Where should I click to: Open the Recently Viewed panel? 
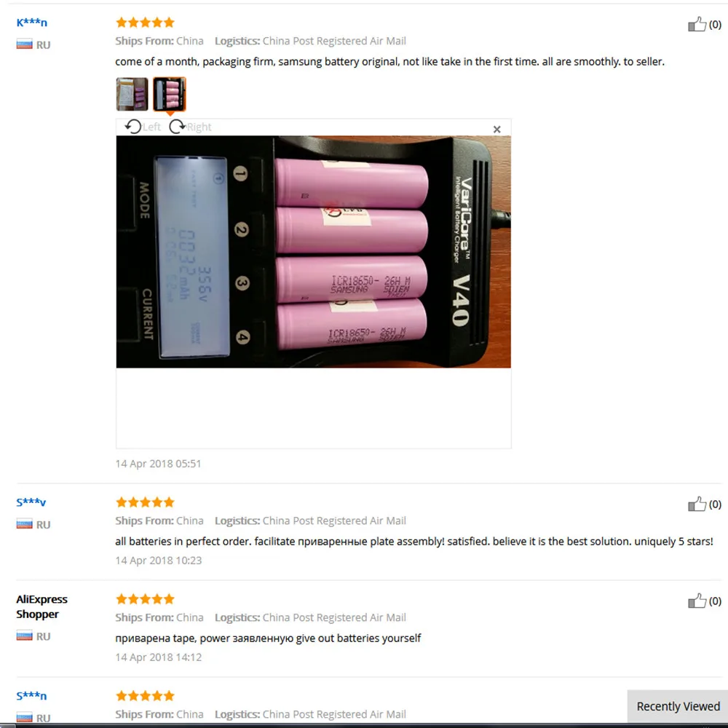pyautogui.click(x=678, y=706)
